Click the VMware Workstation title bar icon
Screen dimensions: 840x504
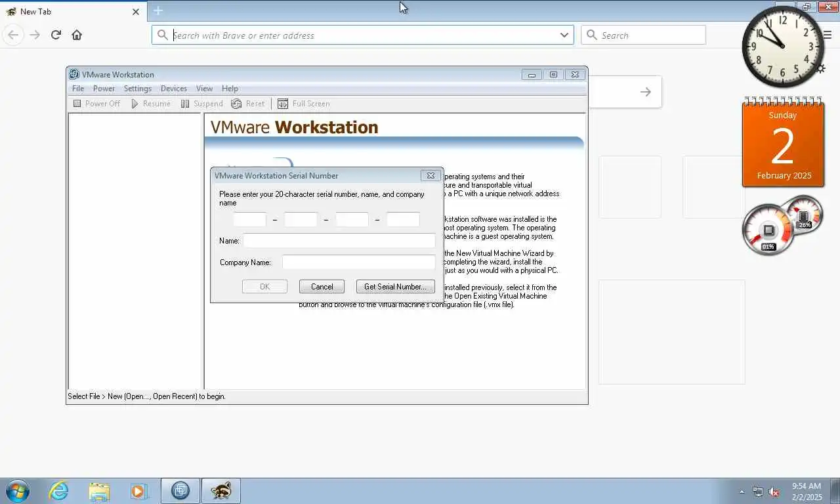click(x=74, y=74)
